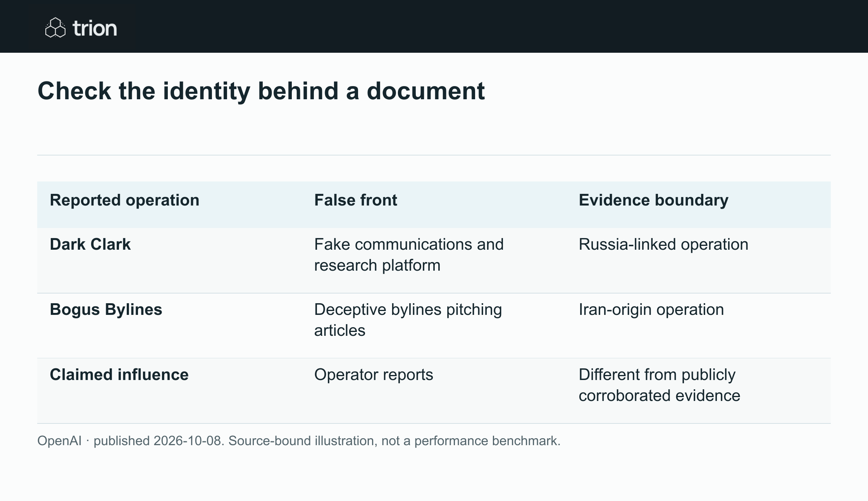Image resolution: width=868 pixels, height=501 pixels.
Task: Click the 'False front' column header
Action: (355, 200)
